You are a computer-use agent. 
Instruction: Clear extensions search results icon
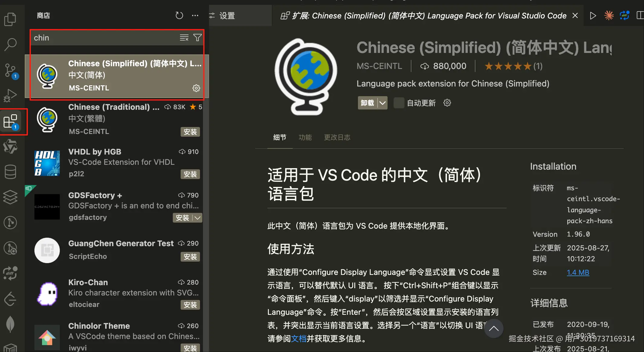tap(184, 38)
